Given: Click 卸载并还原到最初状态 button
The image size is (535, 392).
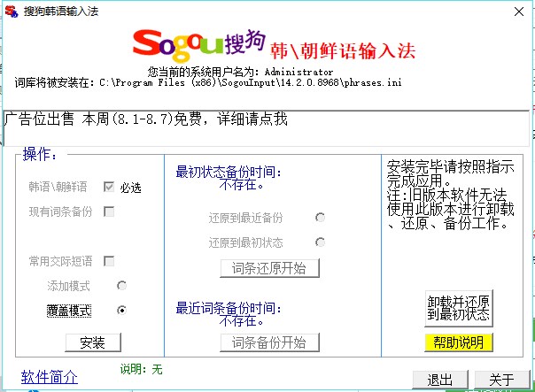Looking at the screenshot, I should (x=458, y=306).
